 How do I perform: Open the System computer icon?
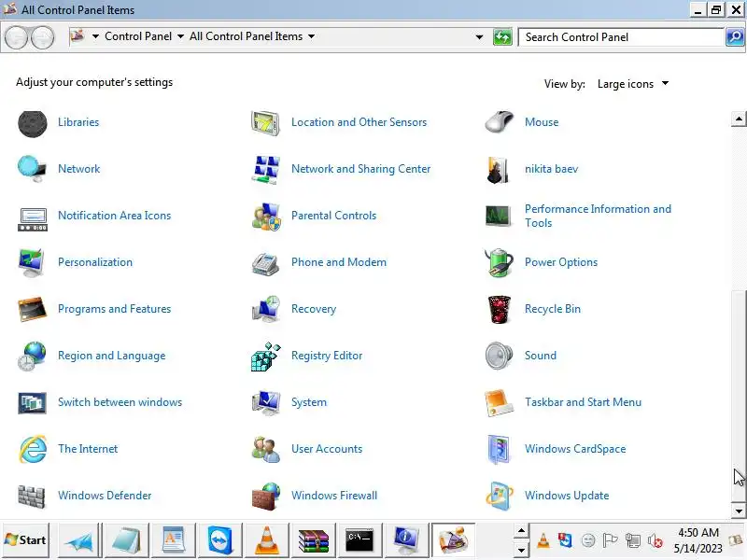(x=265, y=403)
